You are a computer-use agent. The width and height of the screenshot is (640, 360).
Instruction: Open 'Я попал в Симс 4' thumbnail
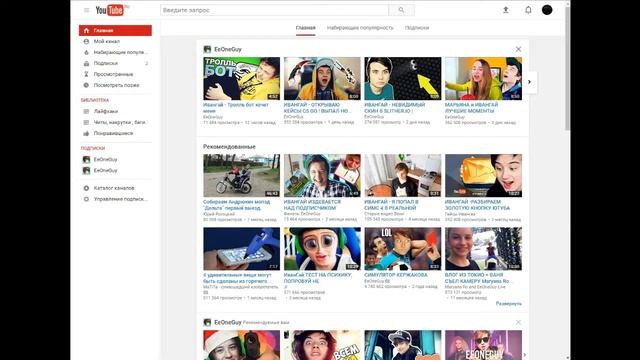coord(402,176)
